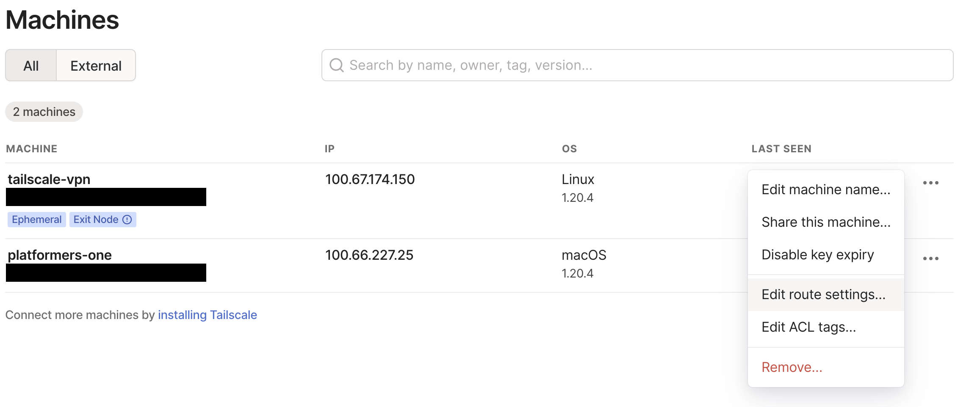
Task: Open the platformers-one three-dot menu
Action: 930,258
